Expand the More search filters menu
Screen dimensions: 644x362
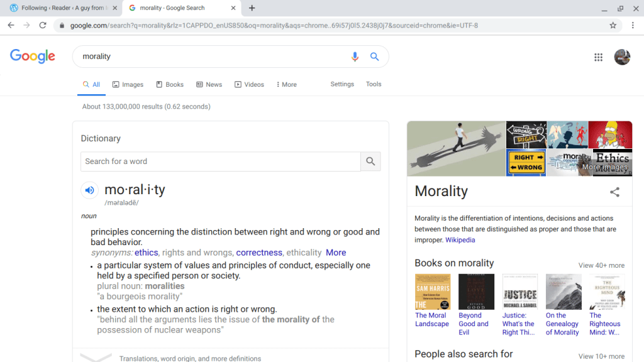(x=286, y=84)
